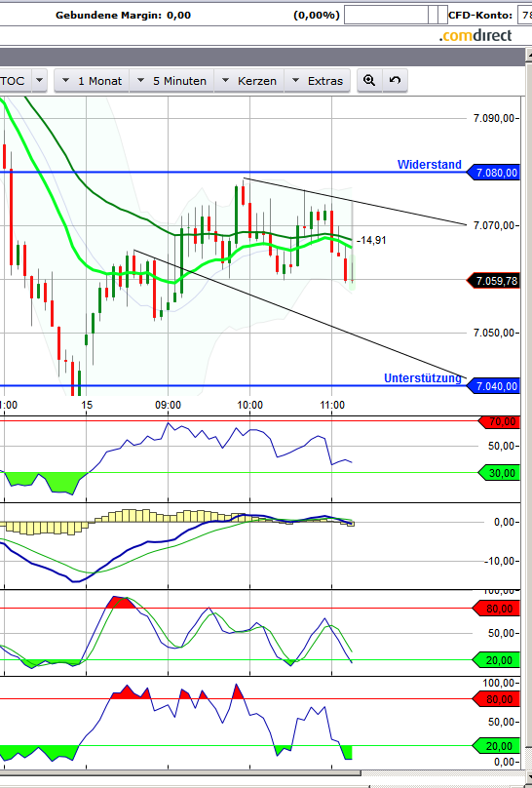Image resolution: width=532 pixels, height=788 pixels.
Task: Open the 5 Minuten interval dropdown
Action: (171, 81)
